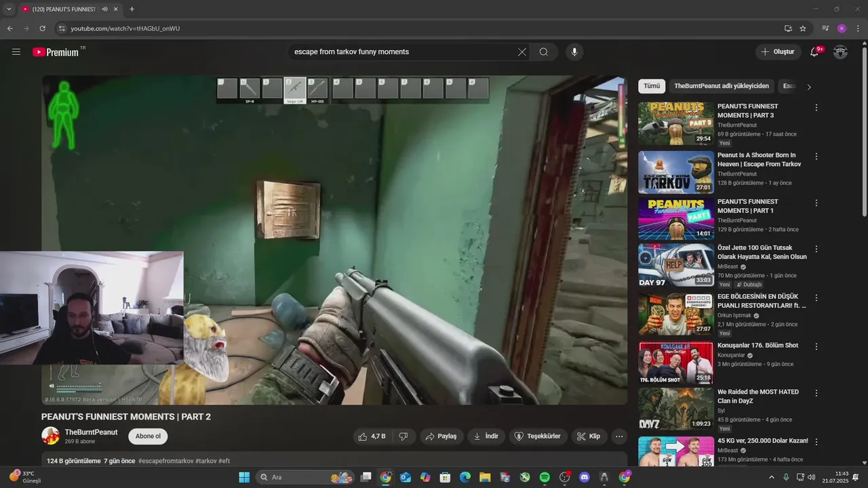
Task: Mute the tab via speaker icon
Action: pyautogui.click(x=104, y=9)
